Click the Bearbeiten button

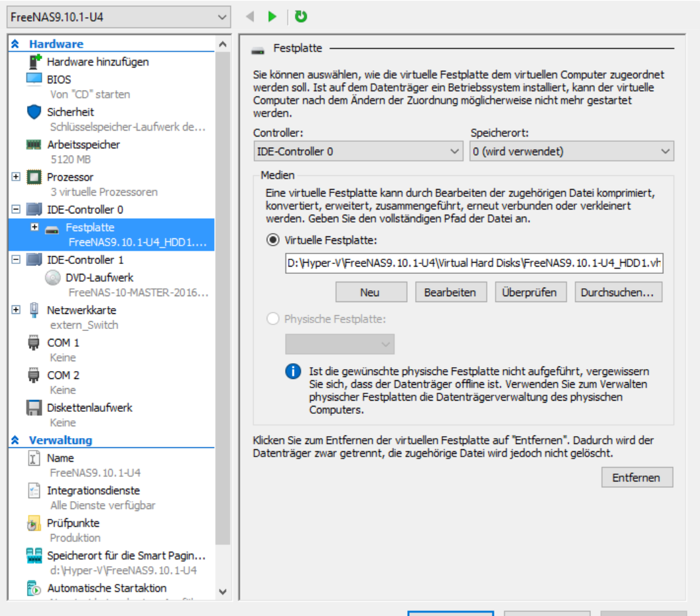(x=451, y=292)
